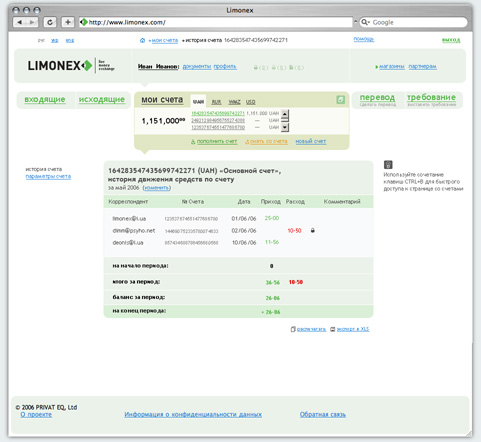Image resolution: width=481 pixels, height=442 pixels.
Task: Click the Export to XLS link
Action: pyautogui.click(x=353, y=329)
